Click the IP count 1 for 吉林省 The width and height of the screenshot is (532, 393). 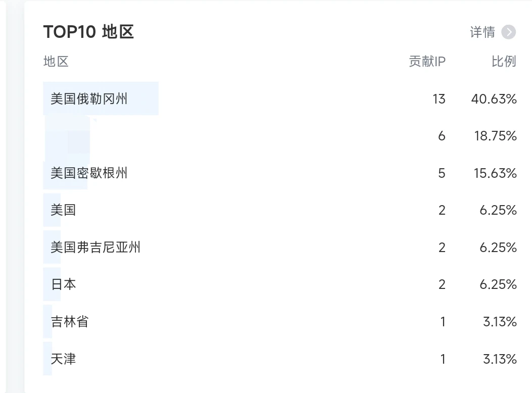coord(443,322)
